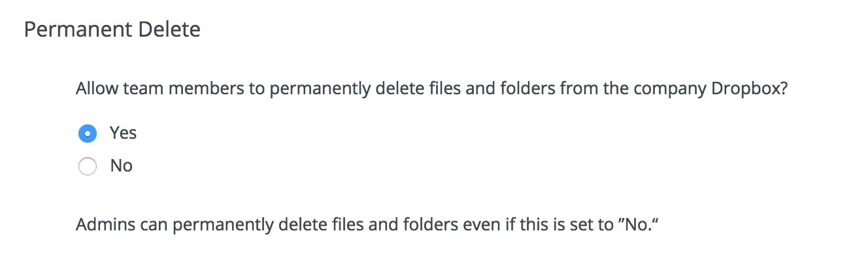868x254 pixels.
Task: Click the question mark ending the question
Action: click(783, 89)
